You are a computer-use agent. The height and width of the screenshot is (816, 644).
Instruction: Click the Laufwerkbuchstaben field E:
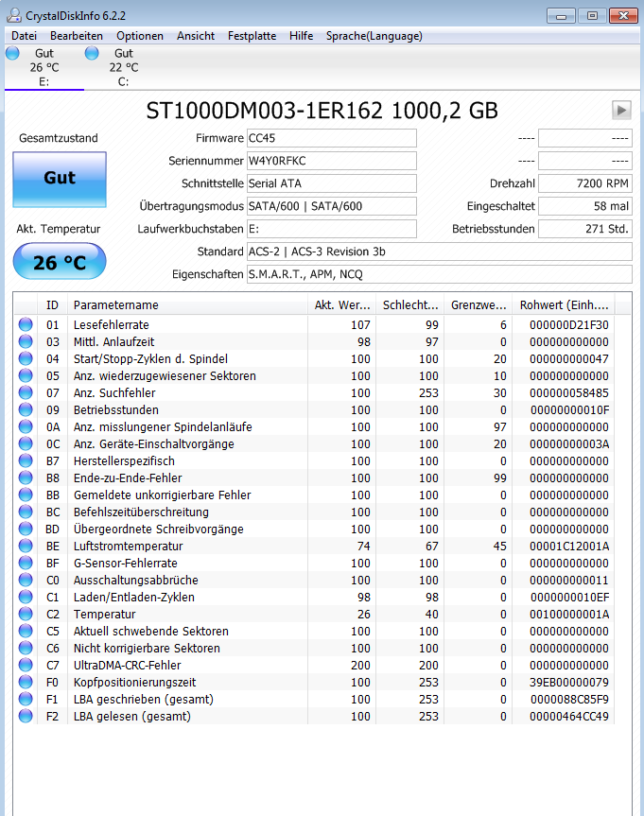coord(332,229)
